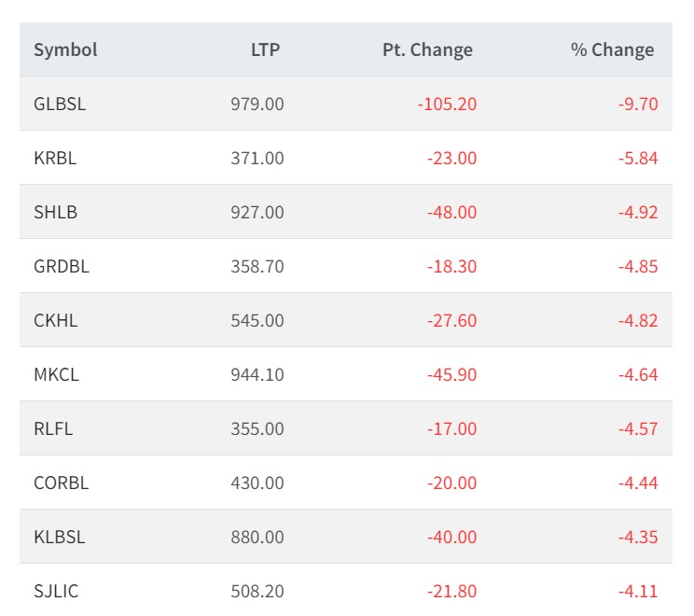Image resolution: width=694 pixels, height=616 pixels.
Task: Click the GRDBL symbol
Action: tap(62, 267)
